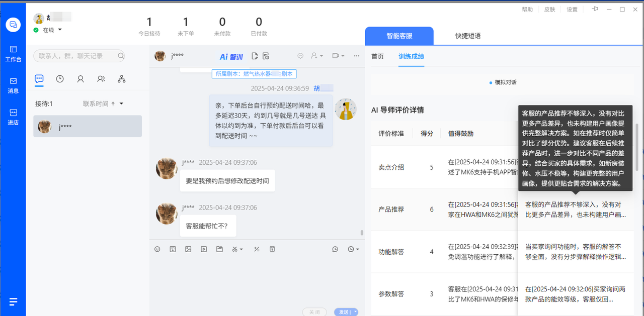Click the image upload icon above the message box
This screenshot has height=316, width=644.
click(x=188, y=249)
